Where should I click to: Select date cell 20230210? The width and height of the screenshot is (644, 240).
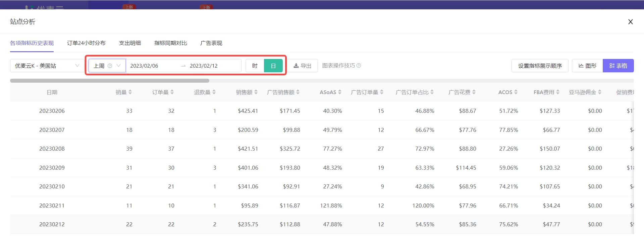[52, 186]
